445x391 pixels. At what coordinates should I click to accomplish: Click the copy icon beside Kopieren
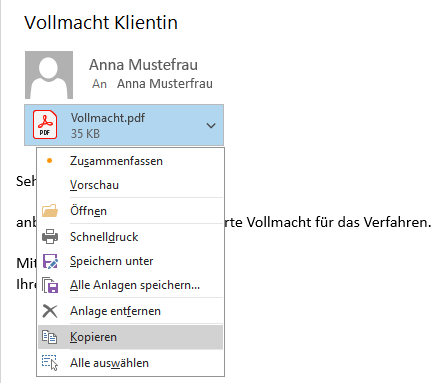click(x=50, y=337)
